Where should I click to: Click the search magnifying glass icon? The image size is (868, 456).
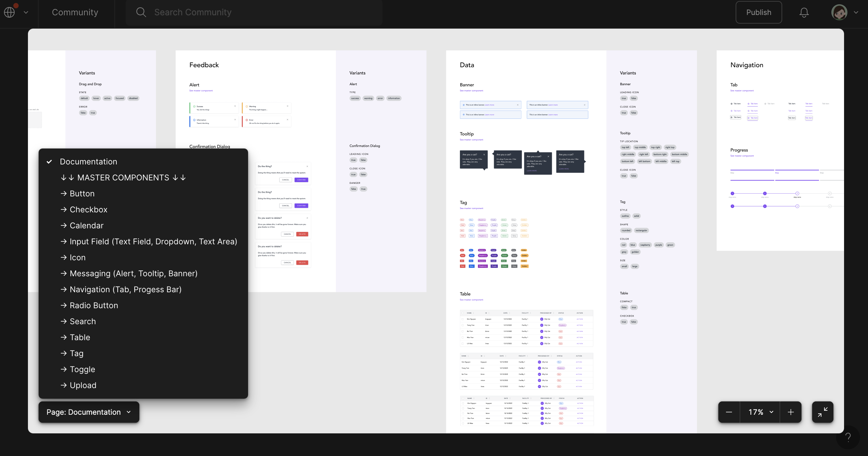pyautogui.click(x=141, y=12)
